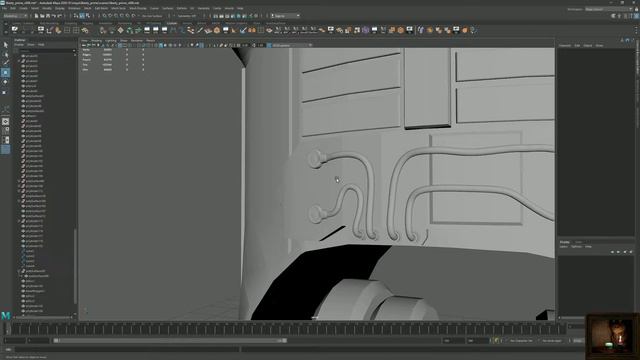
Task: Activate the highlighted Move tool
Action: 5,72
